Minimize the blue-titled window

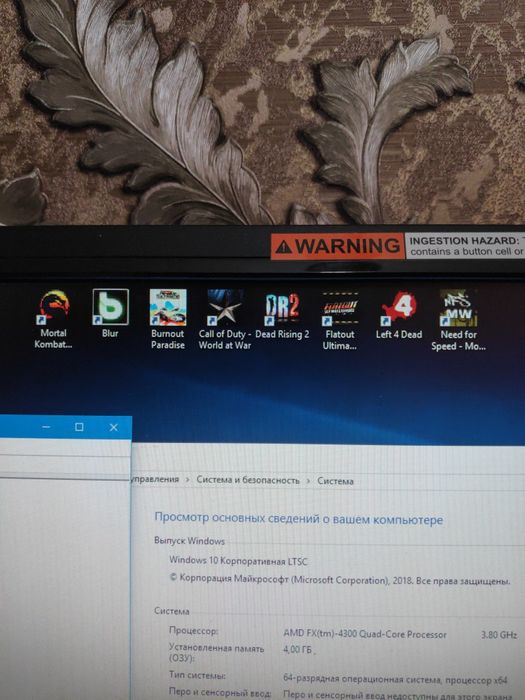point(46,427)
